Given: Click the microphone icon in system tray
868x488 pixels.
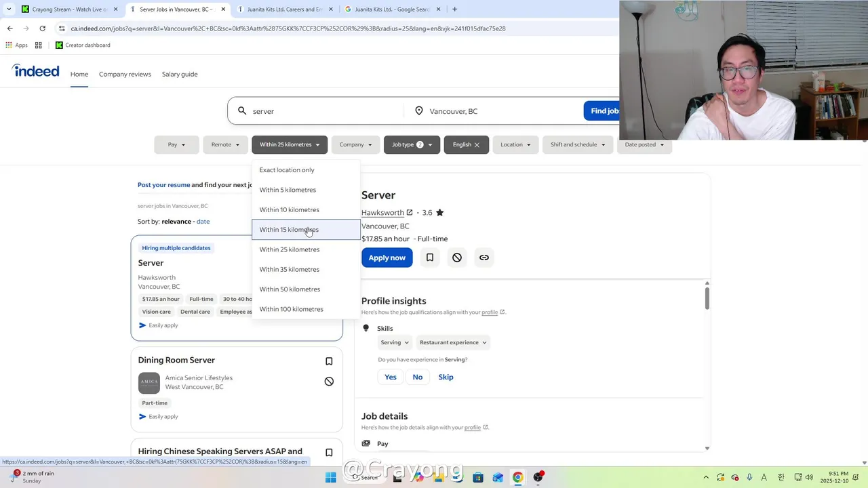Looking at the screenshot, I should click(x=749, y=477).
